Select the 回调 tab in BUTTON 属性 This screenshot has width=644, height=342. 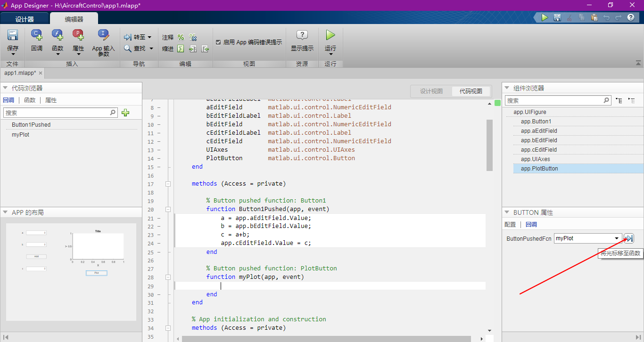[x=531, y=225]
